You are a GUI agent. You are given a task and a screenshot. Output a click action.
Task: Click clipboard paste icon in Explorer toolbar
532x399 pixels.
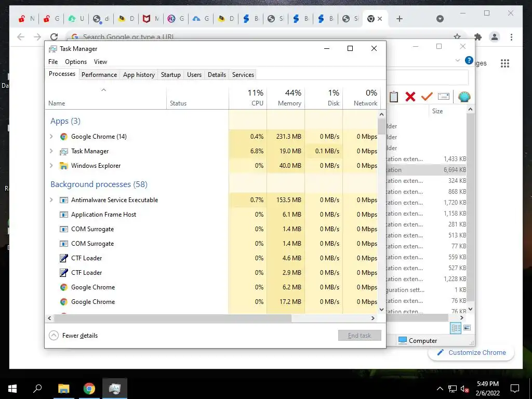(394, 97)
